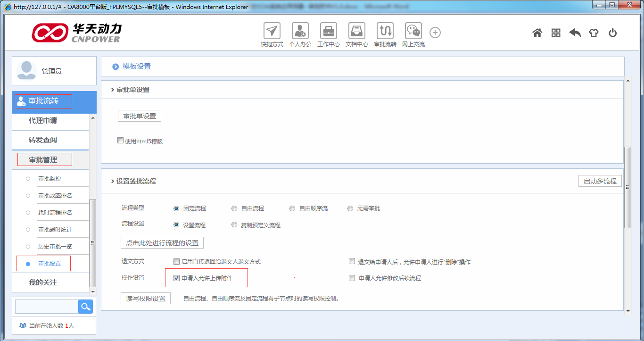Click the 审批单设置 button
The height and width of the screenshot is (341, 644).
pos(140,116)
